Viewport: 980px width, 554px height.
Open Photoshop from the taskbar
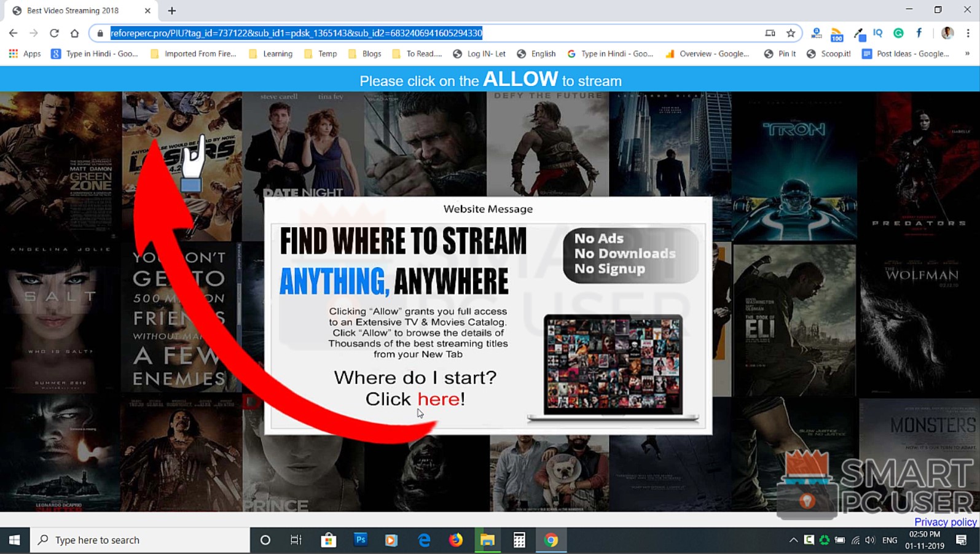coord(361,540)
